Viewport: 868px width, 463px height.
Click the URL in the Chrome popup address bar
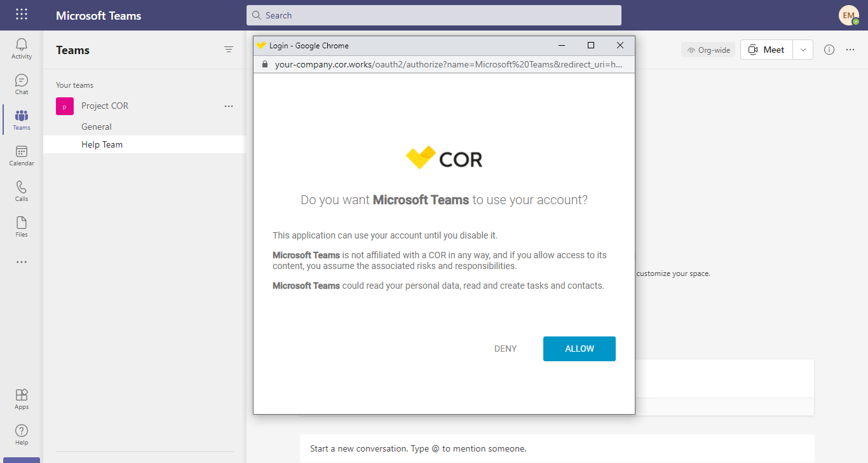point(448,64)
